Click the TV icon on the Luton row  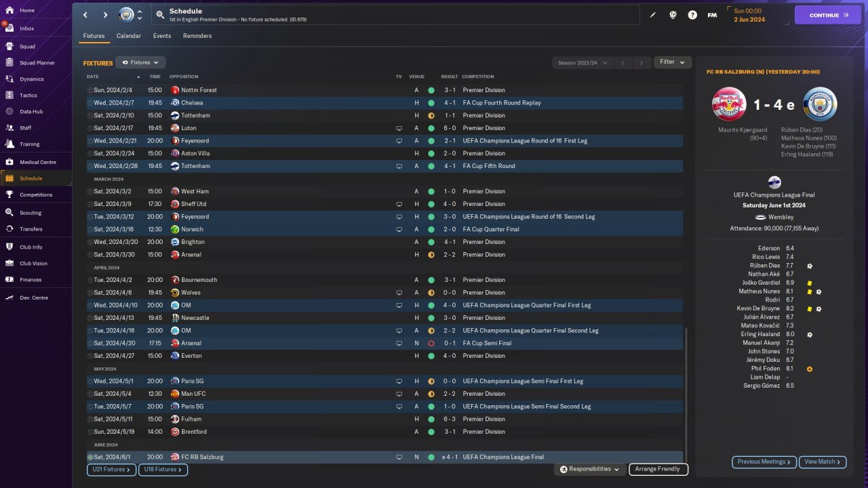point(399,128)
